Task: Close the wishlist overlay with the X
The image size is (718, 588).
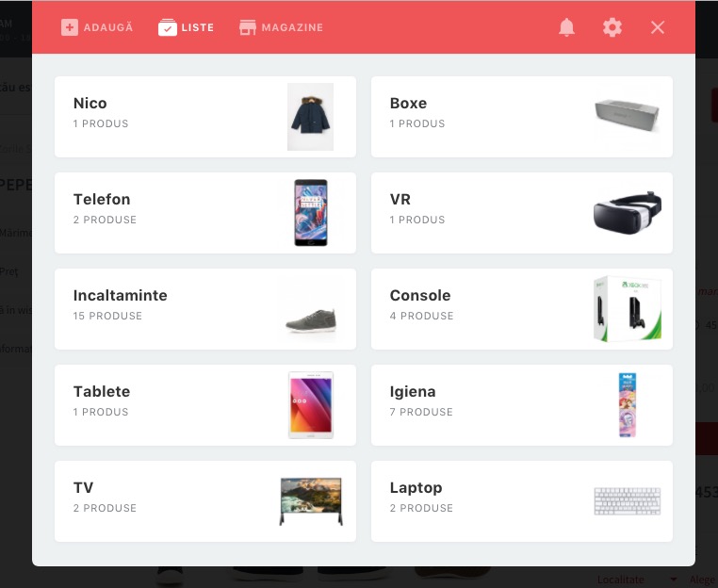Action: [658, 27]
